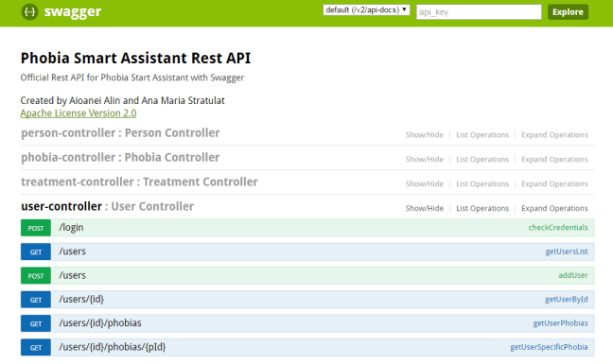Screen dimensions: 613x364
Task: Open the /users/{id}/phobias endpoint path
Action: pyautogui.click(x=100, y=323)
